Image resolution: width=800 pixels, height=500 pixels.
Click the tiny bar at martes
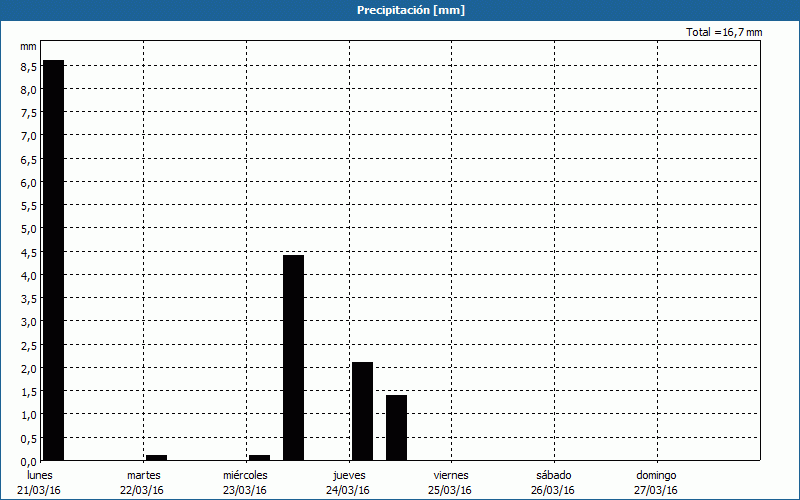point(156,458)
